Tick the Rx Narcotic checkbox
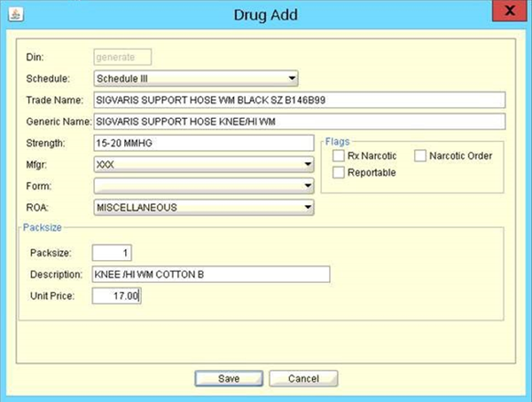Image resolution: width=532 pixels, height=402 pixels. [339, 156]
